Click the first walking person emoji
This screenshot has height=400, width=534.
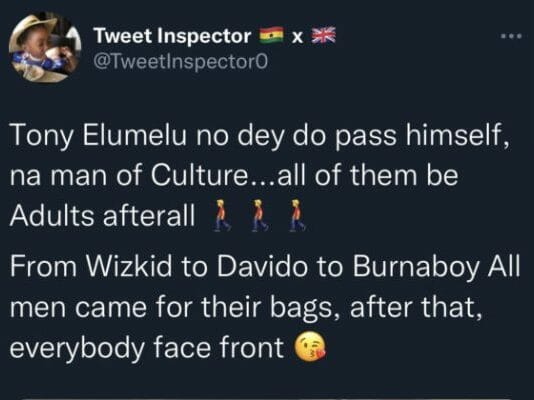pos(221,216)
